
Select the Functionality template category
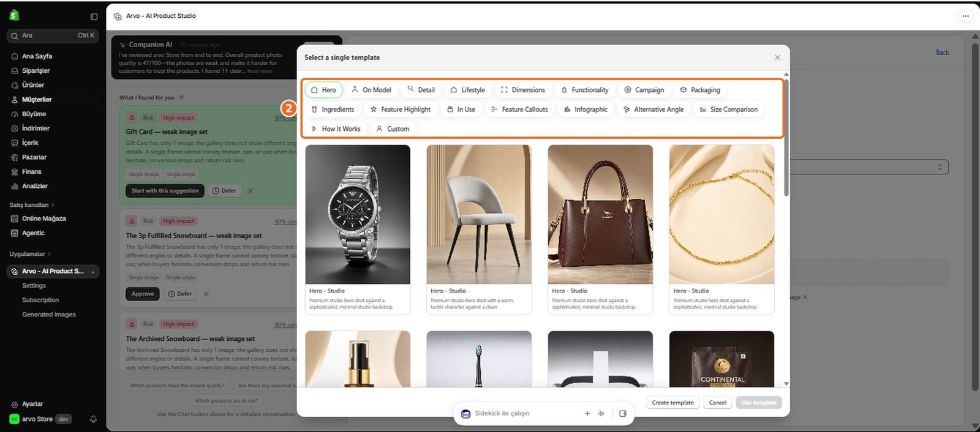pos(584,90)
